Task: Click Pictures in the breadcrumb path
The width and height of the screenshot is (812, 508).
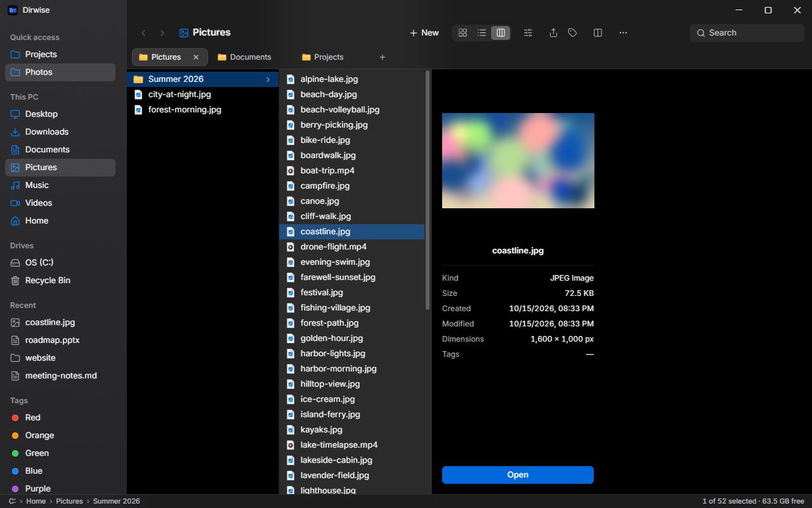Action: (69, 501)
